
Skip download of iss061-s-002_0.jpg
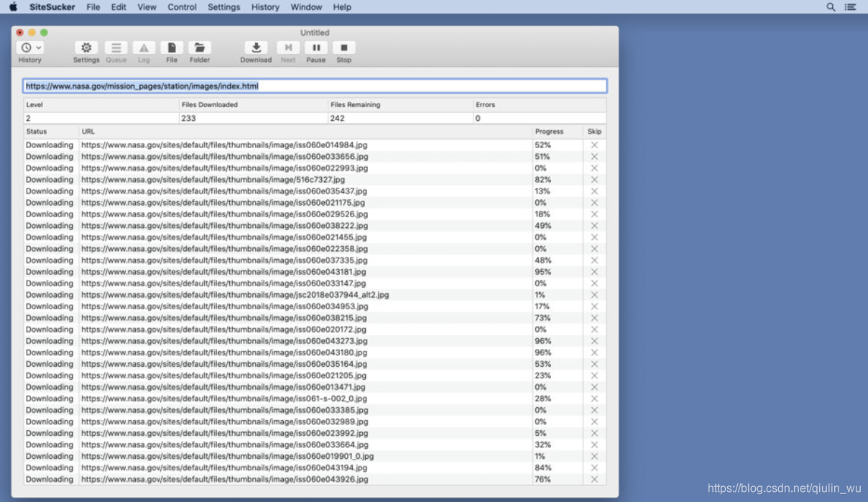594,398
